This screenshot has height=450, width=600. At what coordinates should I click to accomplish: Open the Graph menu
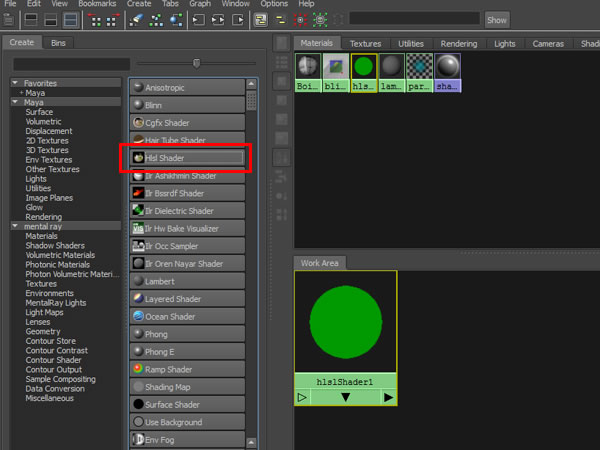pos(200,4)
